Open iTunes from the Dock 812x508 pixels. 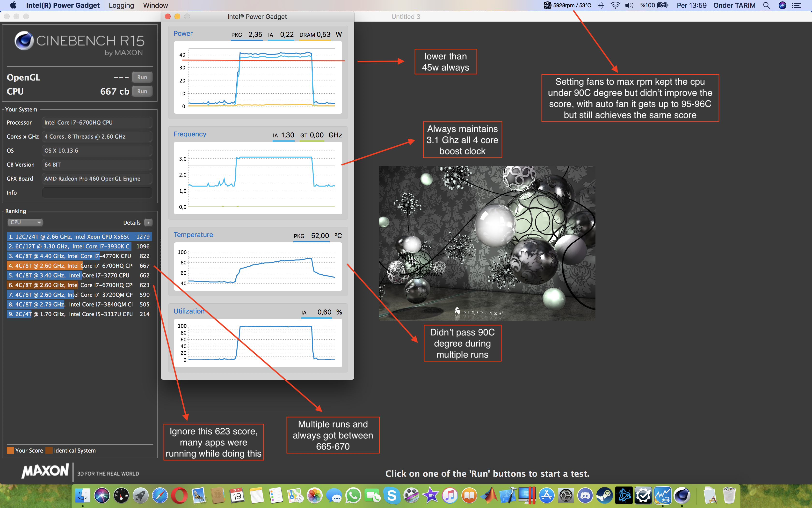(x=450, y=496)
